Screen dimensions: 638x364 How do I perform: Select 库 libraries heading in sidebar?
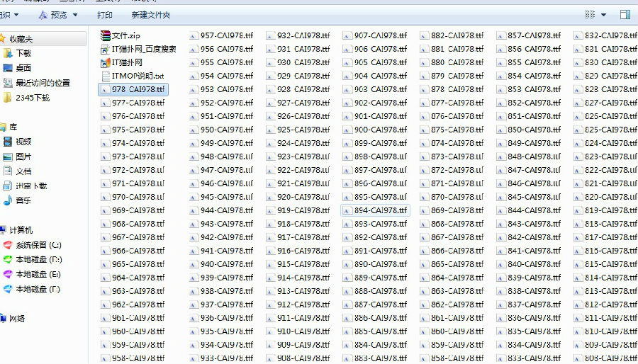[x=13, y=127]
